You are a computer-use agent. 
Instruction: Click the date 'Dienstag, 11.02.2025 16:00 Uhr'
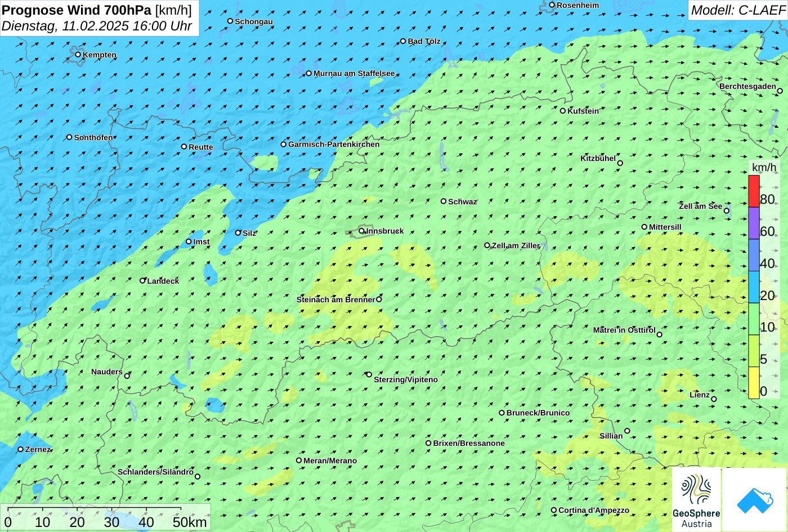[x=97, y=26]
